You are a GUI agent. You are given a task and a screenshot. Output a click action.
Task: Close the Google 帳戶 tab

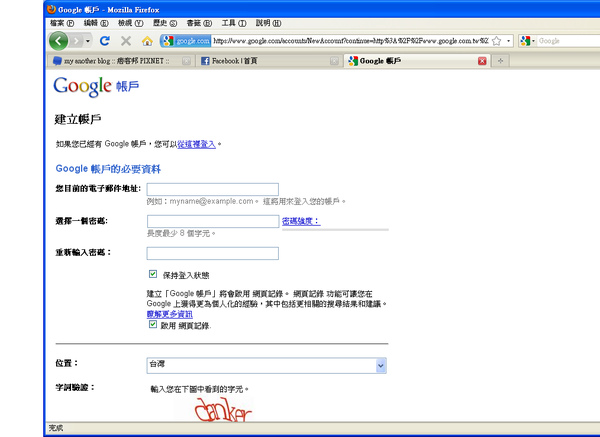tap(482, 61)
